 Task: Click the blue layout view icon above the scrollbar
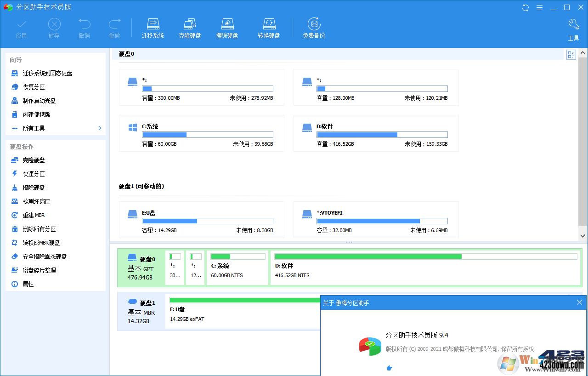pos(571,54)
